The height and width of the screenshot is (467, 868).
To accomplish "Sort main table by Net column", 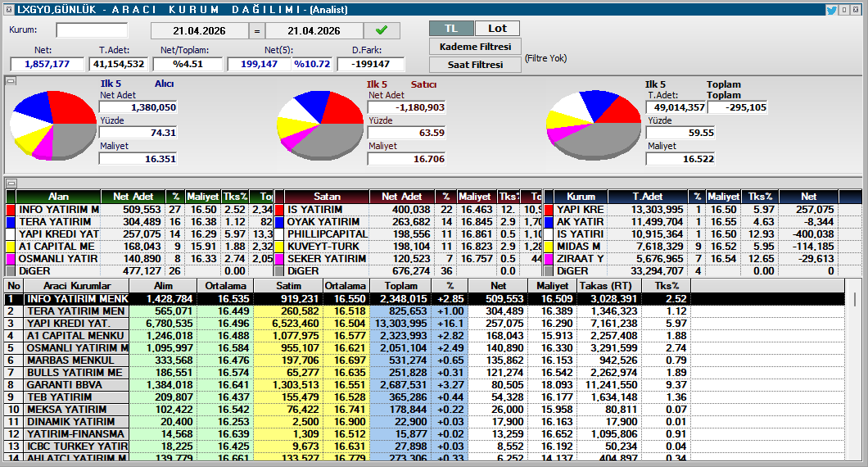I will coord(498,286).
